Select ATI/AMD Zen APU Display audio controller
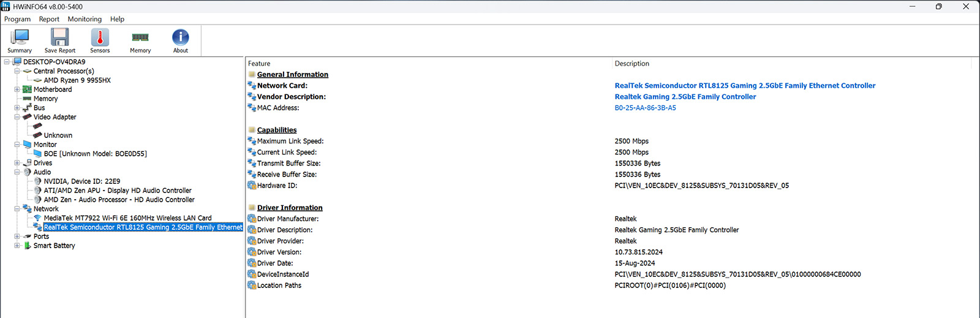 coord(118,191)
